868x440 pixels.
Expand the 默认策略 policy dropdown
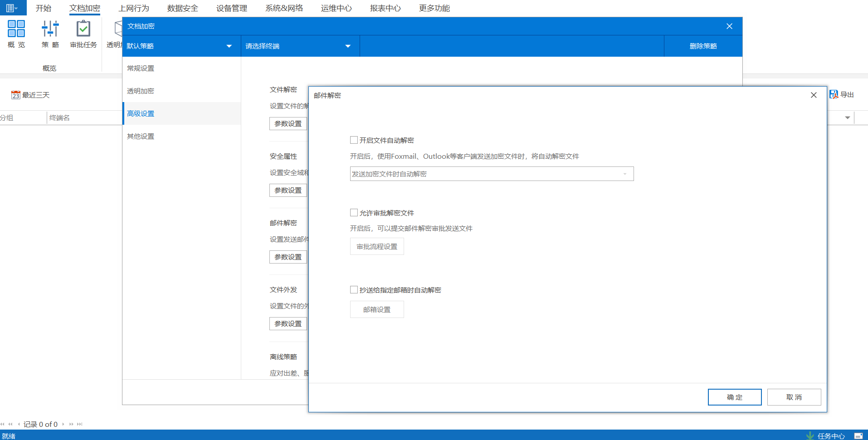(229, 46)
